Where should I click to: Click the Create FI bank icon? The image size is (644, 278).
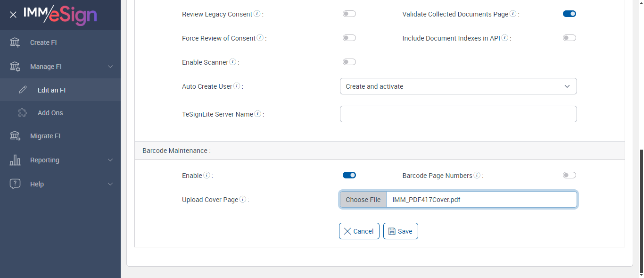tap(15, 42)
